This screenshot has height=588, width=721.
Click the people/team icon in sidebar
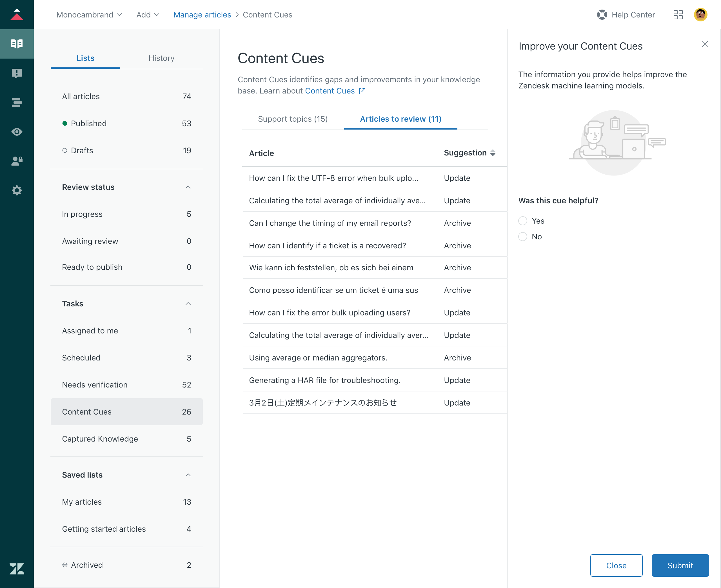pos(17,161)
